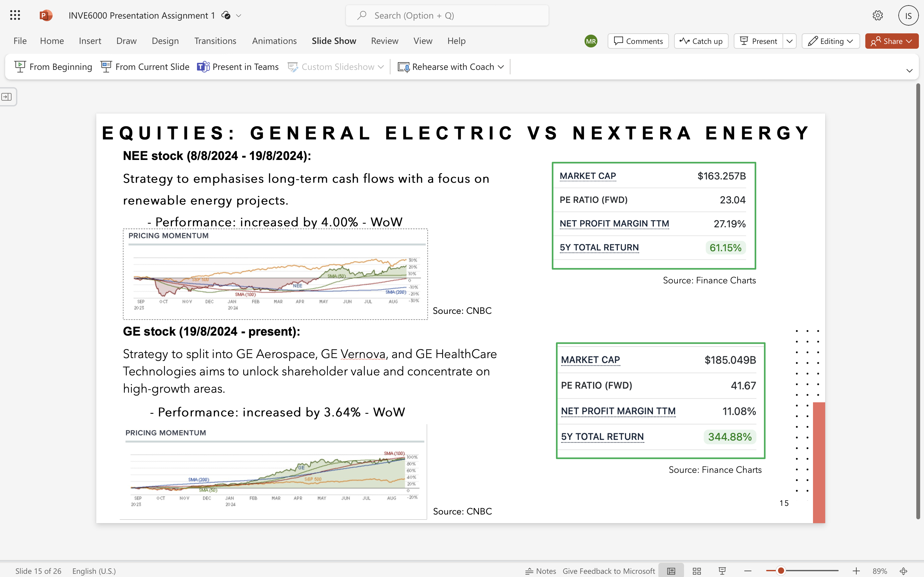Toggle the Notes pane
This screenshot has width=924, height=577.
tap(541, 571)
